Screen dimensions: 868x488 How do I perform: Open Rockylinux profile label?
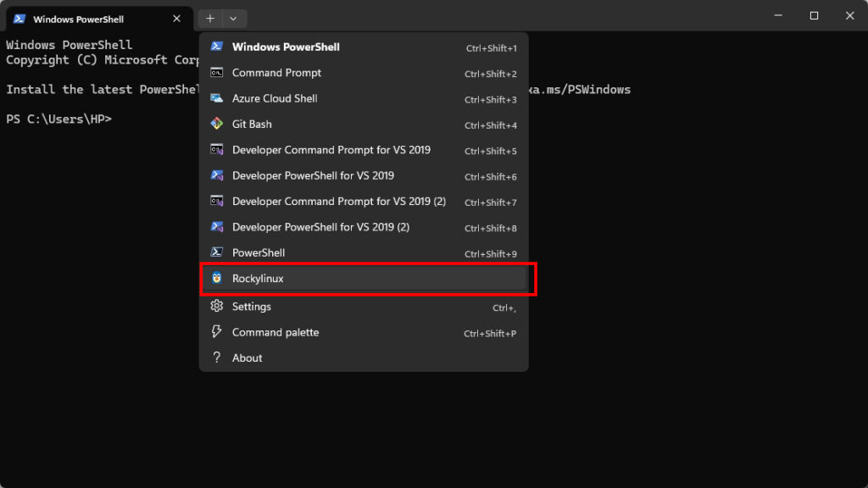258,278
